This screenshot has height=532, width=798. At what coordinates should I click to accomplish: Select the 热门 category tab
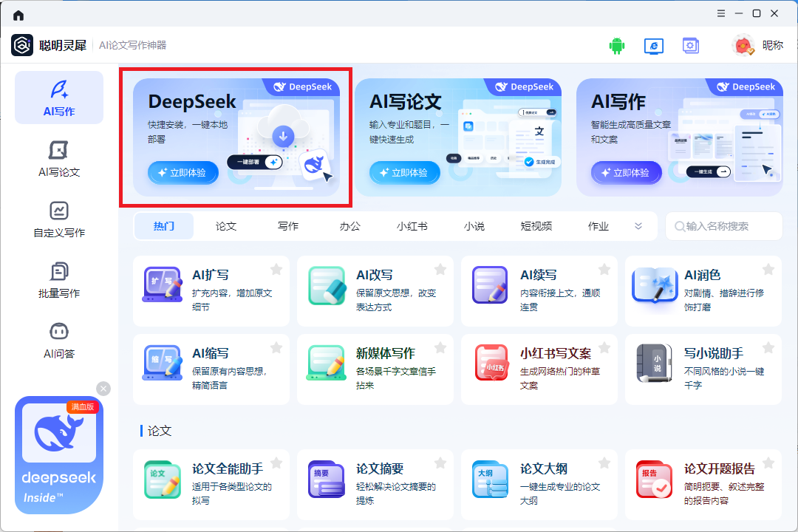click(x=164, y=226)
